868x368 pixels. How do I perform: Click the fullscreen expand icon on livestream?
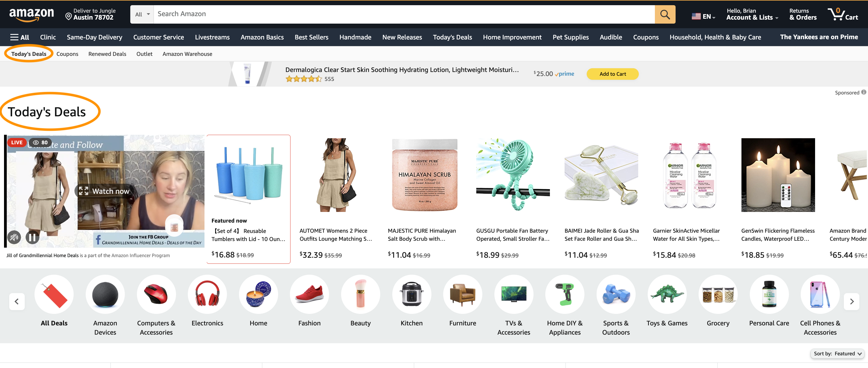(x=84, y=191)
